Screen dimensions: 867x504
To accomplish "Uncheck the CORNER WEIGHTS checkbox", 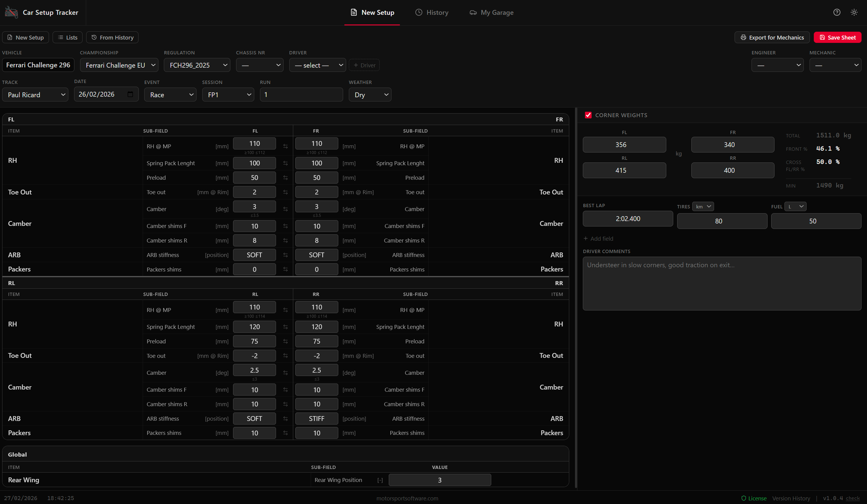I will 589,115.
